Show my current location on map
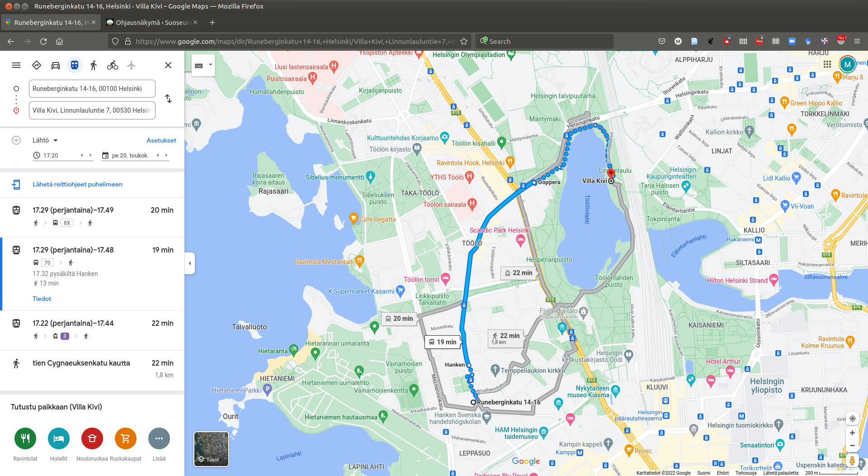The image size is (868, 476). pyautogui.click(x=852, y=419)
